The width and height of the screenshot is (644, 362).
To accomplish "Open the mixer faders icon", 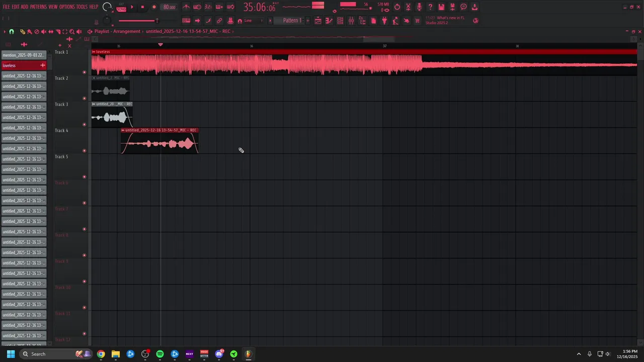I will coord(351,21).
